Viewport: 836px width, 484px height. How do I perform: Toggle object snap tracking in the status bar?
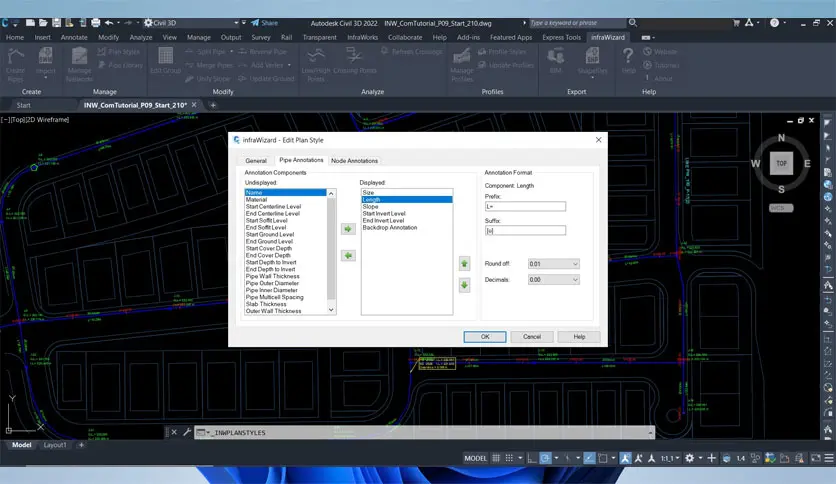coord(589,458)
